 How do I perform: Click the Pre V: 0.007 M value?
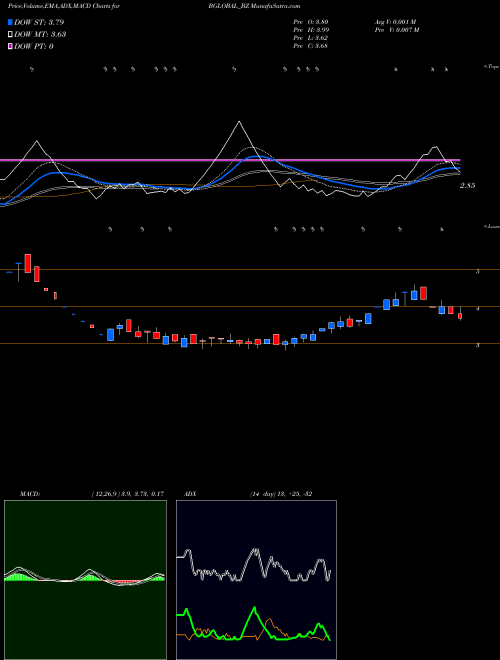(397, 29)
